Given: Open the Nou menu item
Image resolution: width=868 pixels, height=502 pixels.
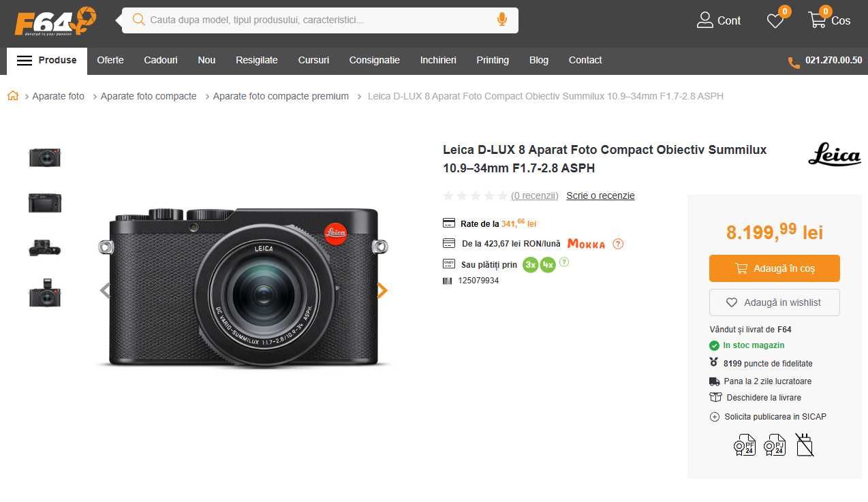Looking at the screenshot, I should click(206, 60).
